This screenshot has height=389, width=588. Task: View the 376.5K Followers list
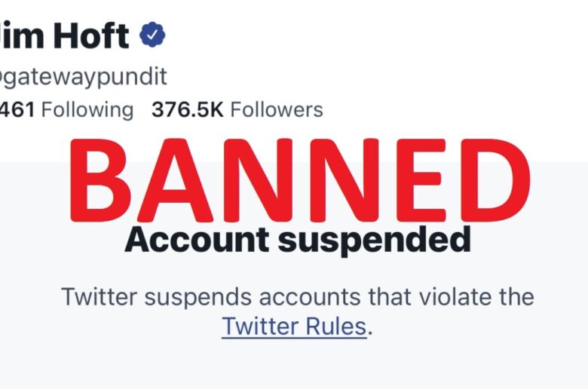(x=237, y=110)
